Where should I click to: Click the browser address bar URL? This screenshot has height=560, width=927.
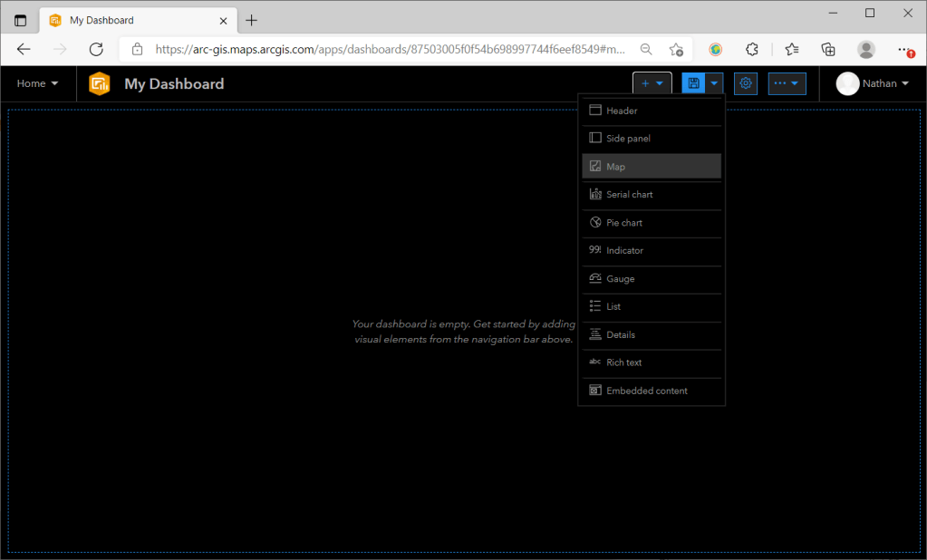click(x=390, y=49)
